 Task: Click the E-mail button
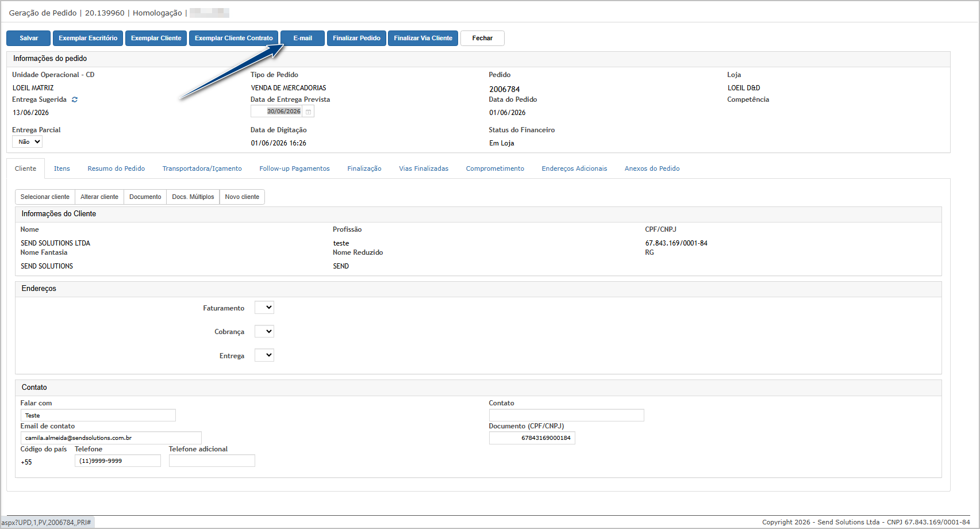(x=302, y=38)
